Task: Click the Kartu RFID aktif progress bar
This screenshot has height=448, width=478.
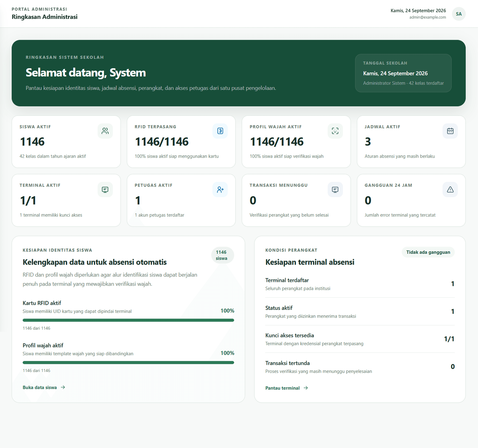Action: pos(128,320)
